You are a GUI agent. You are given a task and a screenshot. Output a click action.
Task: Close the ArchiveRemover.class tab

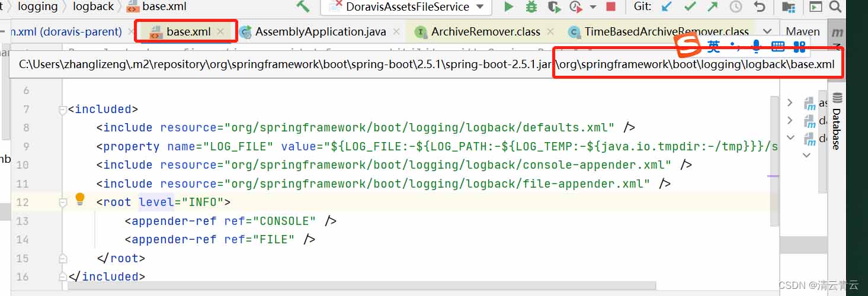(x=550, y=31)
